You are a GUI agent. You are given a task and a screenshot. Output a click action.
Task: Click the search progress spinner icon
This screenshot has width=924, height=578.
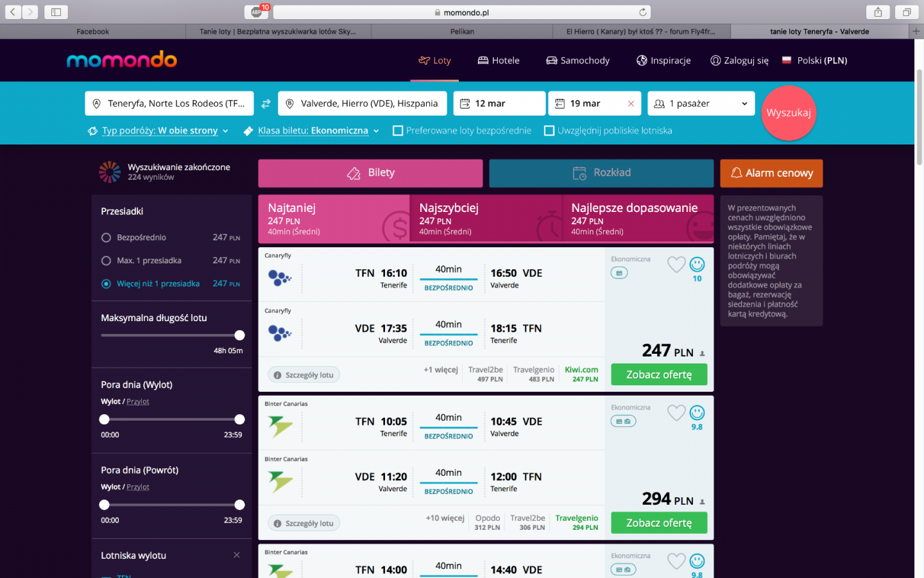coord(110,172)
